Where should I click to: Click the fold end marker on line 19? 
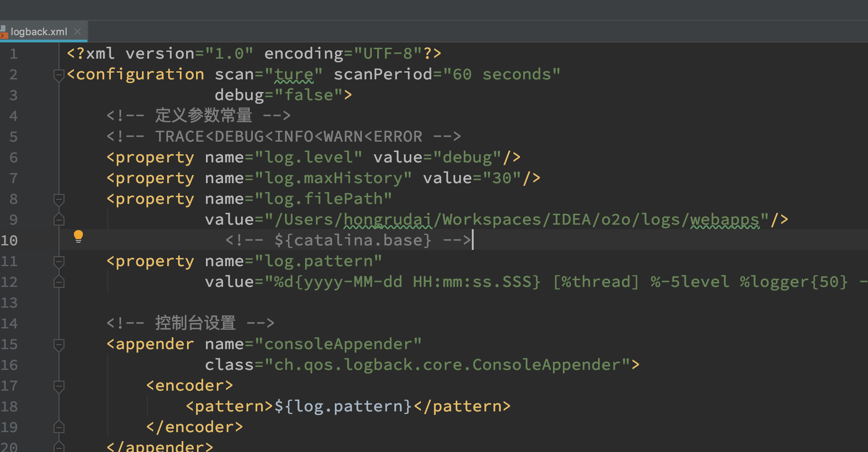(x=59, y=427)
